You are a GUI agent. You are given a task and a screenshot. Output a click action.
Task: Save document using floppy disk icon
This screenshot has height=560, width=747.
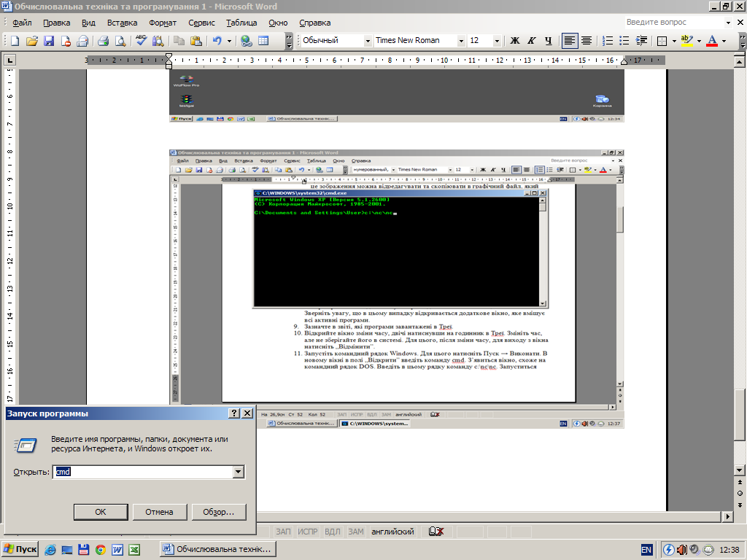pos(49,41)
